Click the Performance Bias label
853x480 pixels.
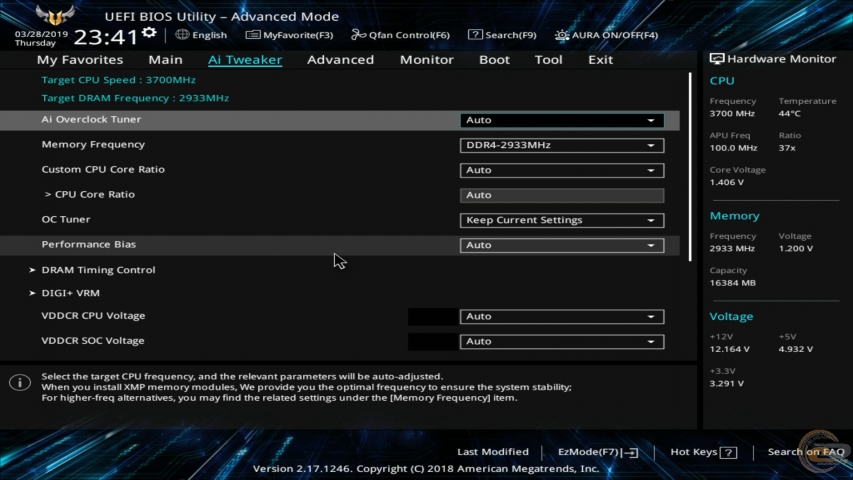[x=88, y=244]
